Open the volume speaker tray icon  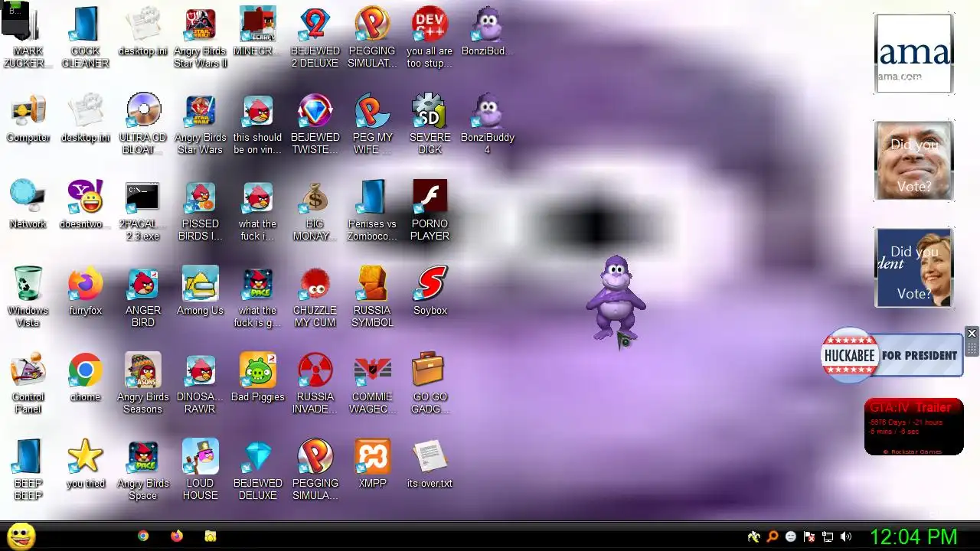(846, 536)
